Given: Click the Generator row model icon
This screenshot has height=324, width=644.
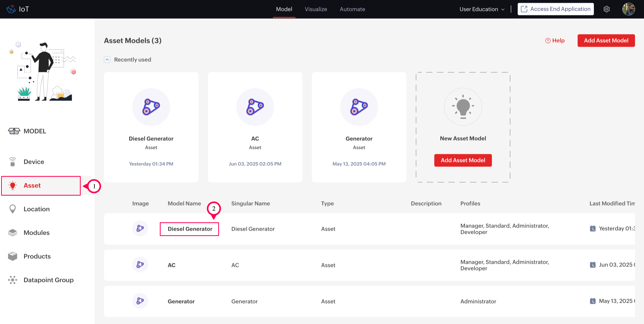Looking at the screenshot, I should [140, 301].
